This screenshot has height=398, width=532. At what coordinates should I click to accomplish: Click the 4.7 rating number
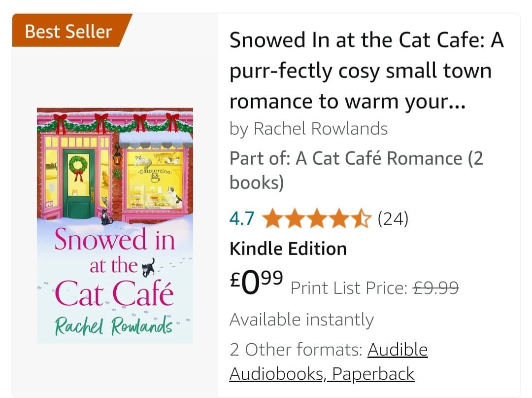pyautogui.click(x=241, y=218)
